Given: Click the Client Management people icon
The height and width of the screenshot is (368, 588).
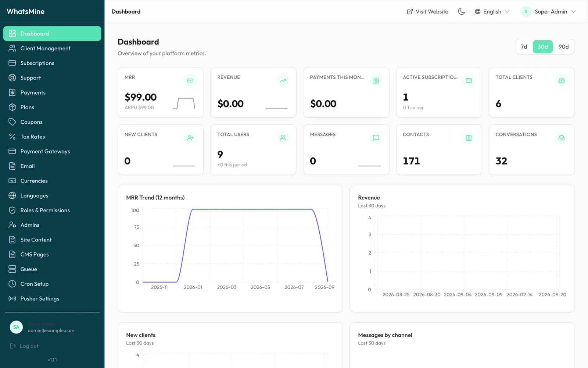Looking at the screenshot, I should [x=12, y=48].
